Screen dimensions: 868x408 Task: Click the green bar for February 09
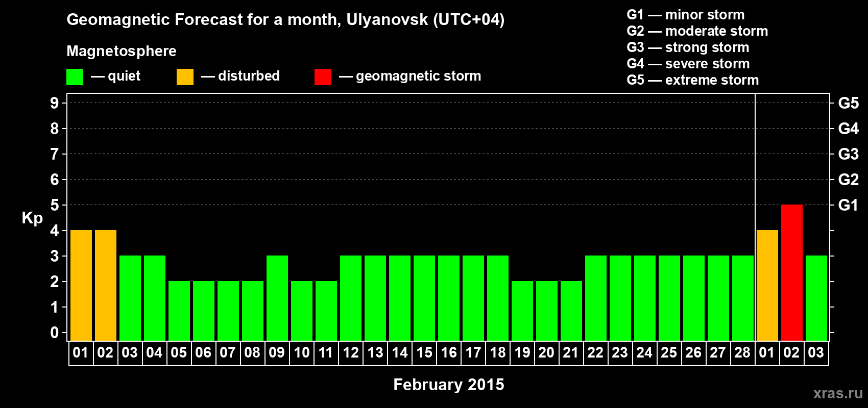pos(277,298)
